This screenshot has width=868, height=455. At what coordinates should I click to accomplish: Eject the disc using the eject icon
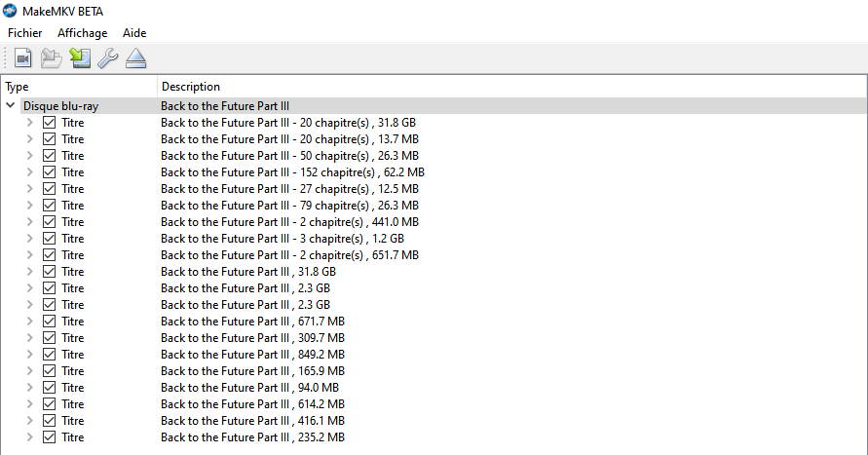click(135, 59)
